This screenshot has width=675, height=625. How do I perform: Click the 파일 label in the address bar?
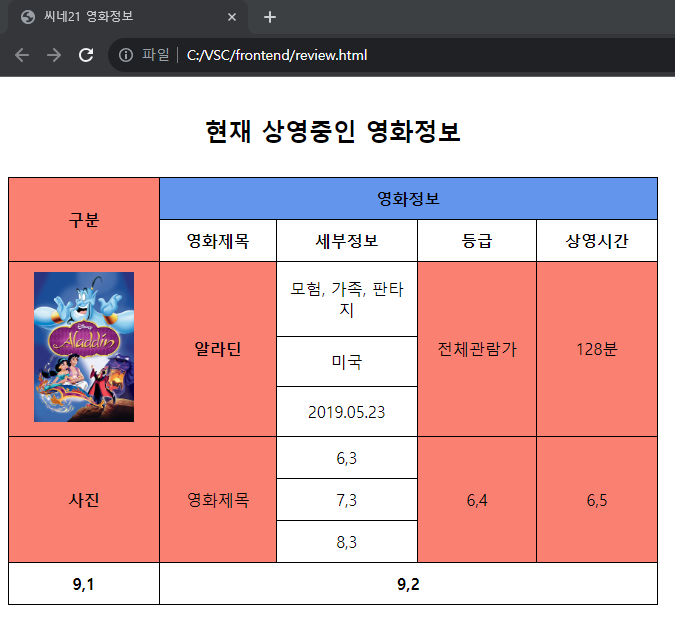tap(156, 55)
